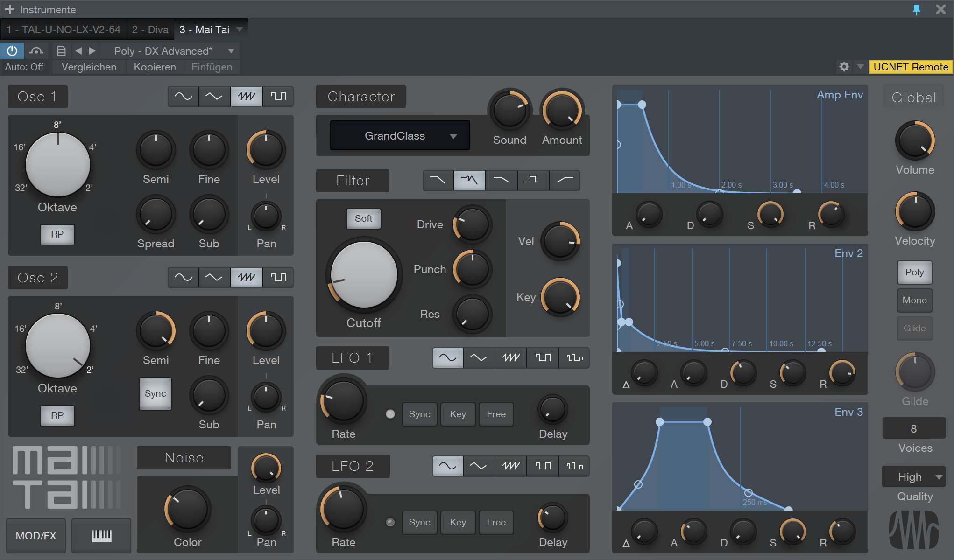Click UCNET Remote button
The width and height of the screenshot is (954, 560).
[x=910, y=67]
